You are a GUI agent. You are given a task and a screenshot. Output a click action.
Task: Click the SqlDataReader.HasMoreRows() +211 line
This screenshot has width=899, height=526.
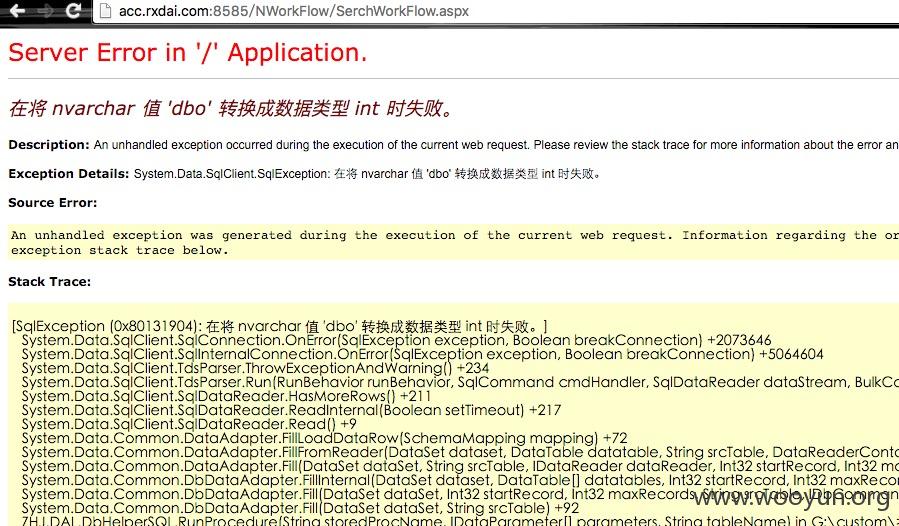226,396
